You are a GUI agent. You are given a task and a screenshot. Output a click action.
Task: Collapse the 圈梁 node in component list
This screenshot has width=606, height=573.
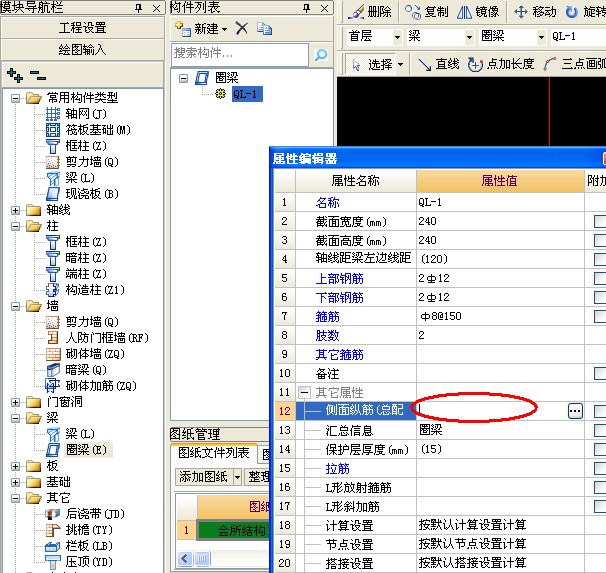tap(183, 78)
